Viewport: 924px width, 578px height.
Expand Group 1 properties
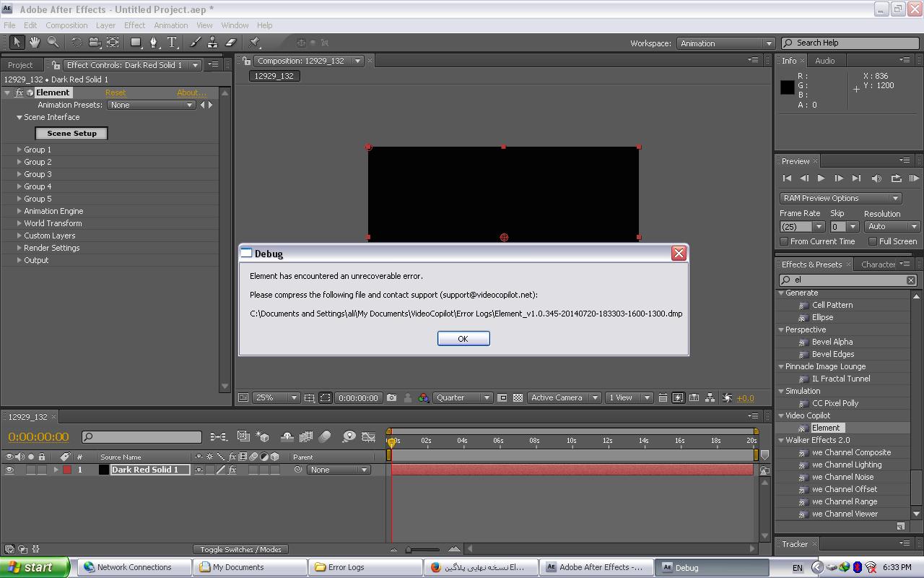click(19, 150)
